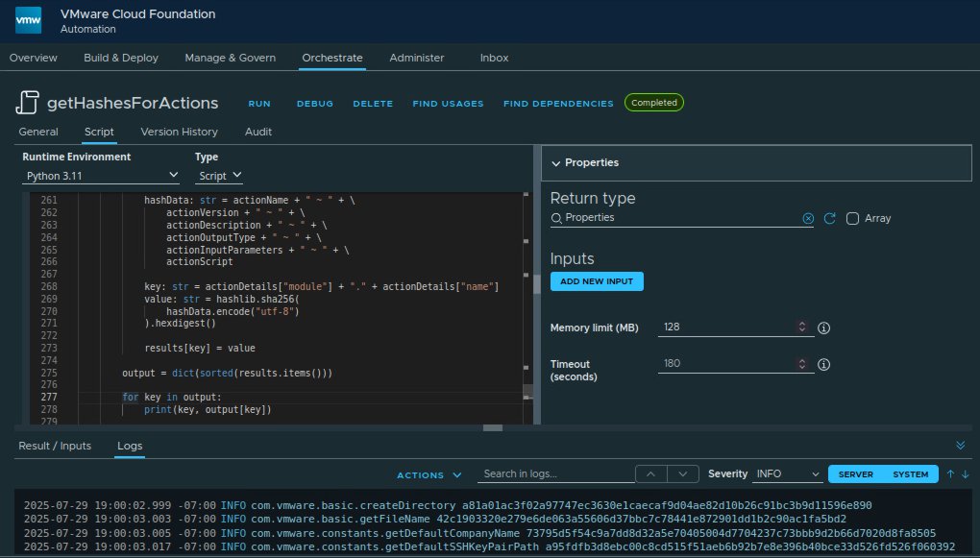Switch to the Script tab
Screen dimensions: 980x558
99,132
